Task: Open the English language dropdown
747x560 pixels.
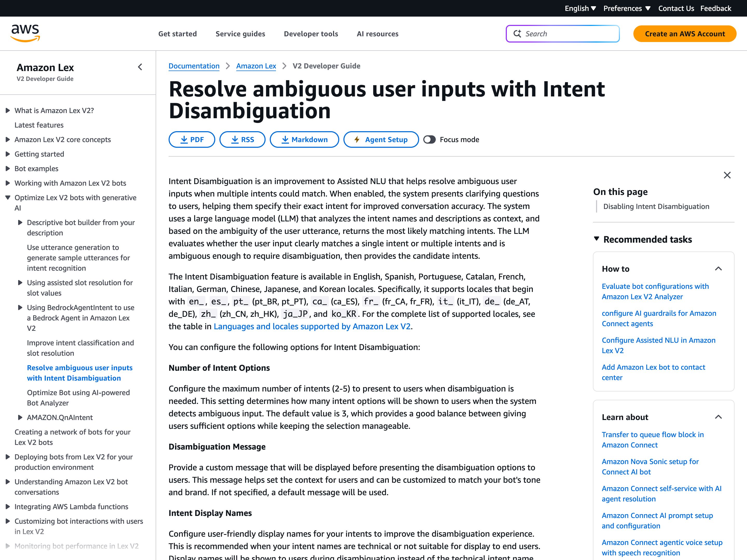Action: [580, 9]
